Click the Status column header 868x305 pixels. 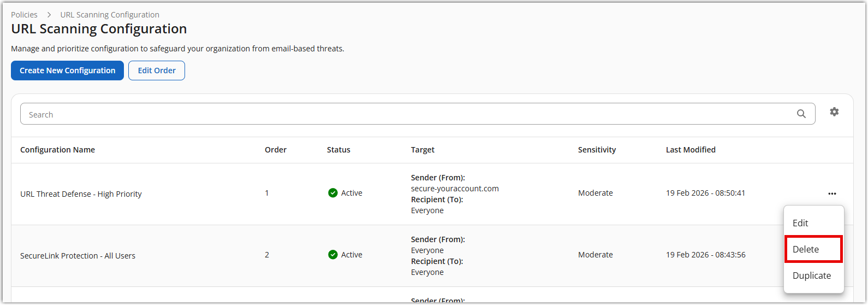(x=338, y=150)
